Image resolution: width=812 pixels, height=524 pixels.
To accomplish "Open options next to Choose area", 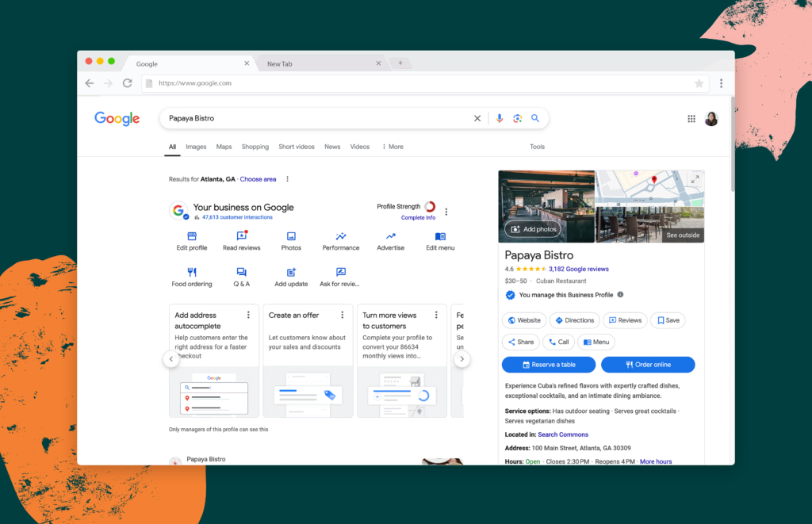I will click(287, 179).
